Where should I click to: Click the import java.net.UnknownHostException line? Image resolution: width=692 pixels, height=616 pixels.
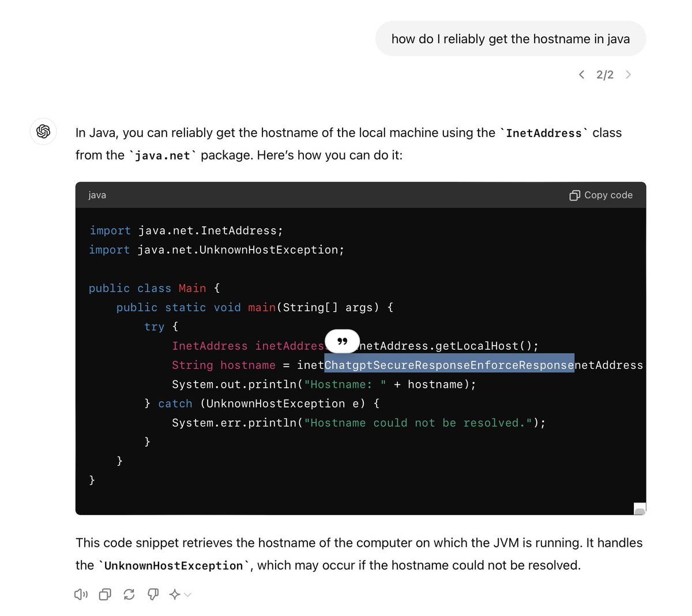(217, 250)
